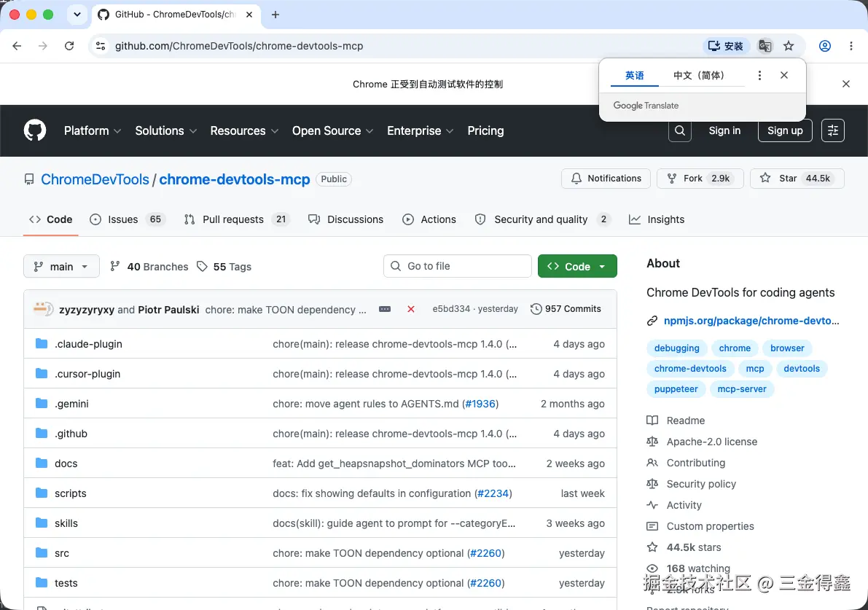Close the Google Translate popup

784,75
